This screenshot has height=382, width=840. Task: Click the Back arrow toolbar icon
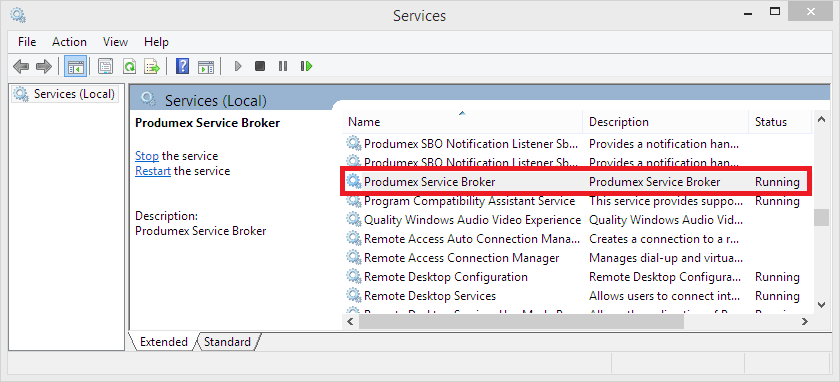point(21,66)
